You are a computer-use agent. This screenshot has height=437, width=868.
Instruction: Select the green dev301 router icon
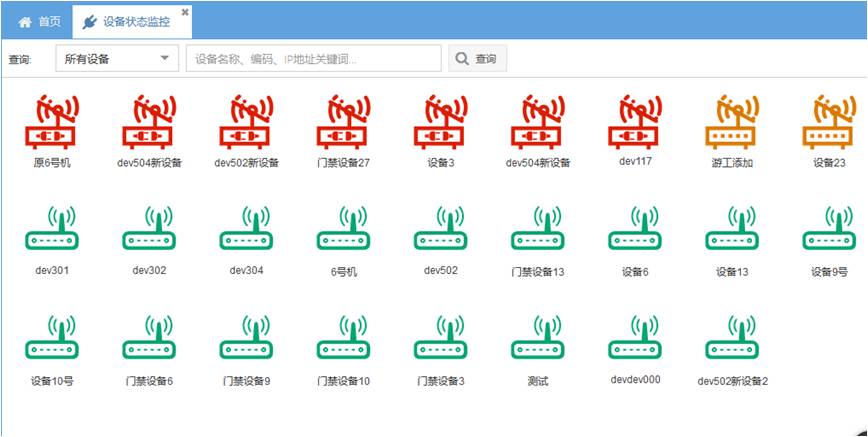coord(51,228)
